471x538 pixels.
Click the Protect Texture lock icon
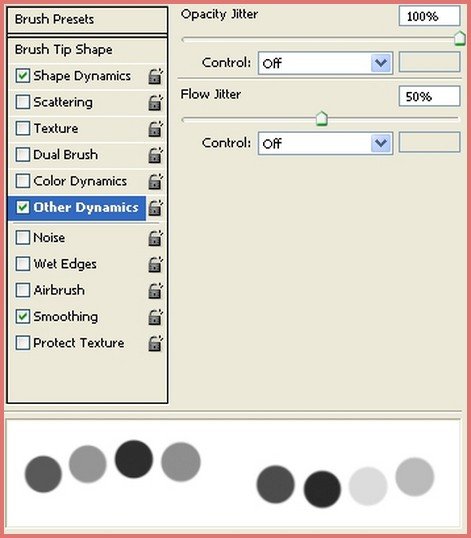pyautogui.click(x=155, y=343)
